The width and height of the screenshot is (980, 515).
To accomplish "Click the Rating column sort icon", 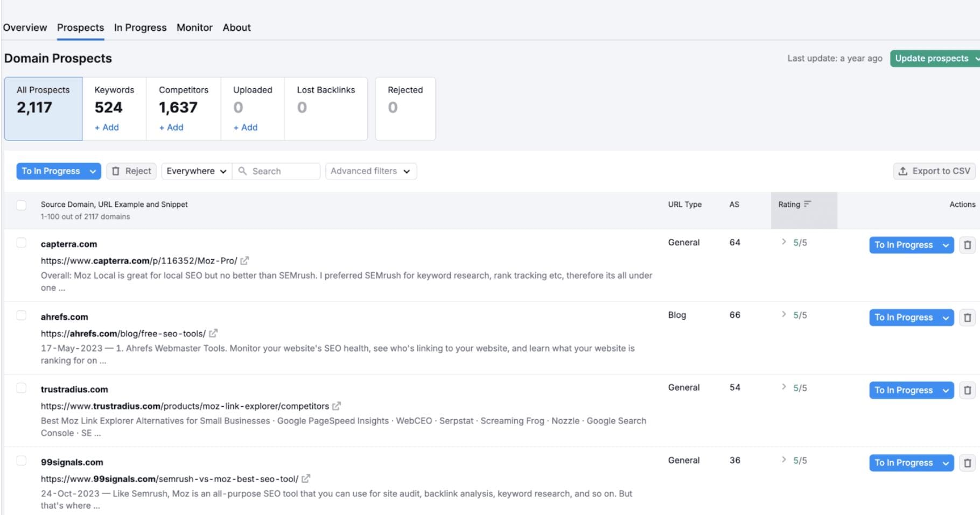I will [x=807, y=204].
